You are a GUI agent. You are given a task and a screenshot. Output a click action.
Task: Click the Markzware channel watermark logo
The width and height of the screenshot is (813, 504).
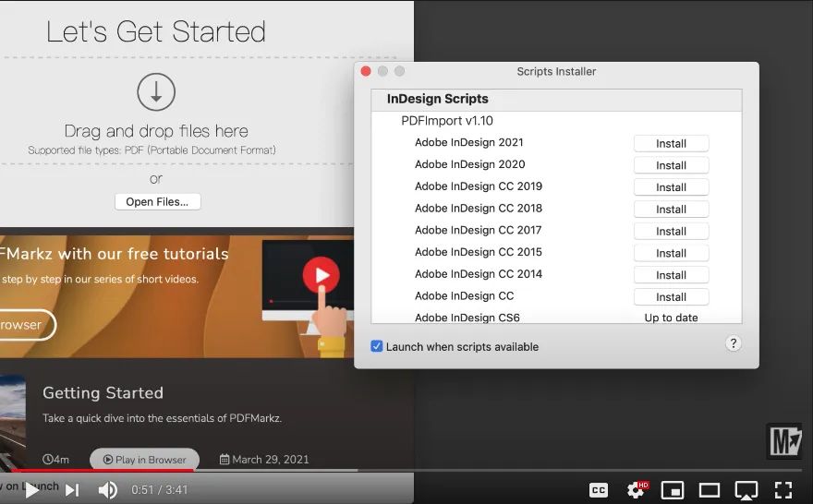pos(784,441)
